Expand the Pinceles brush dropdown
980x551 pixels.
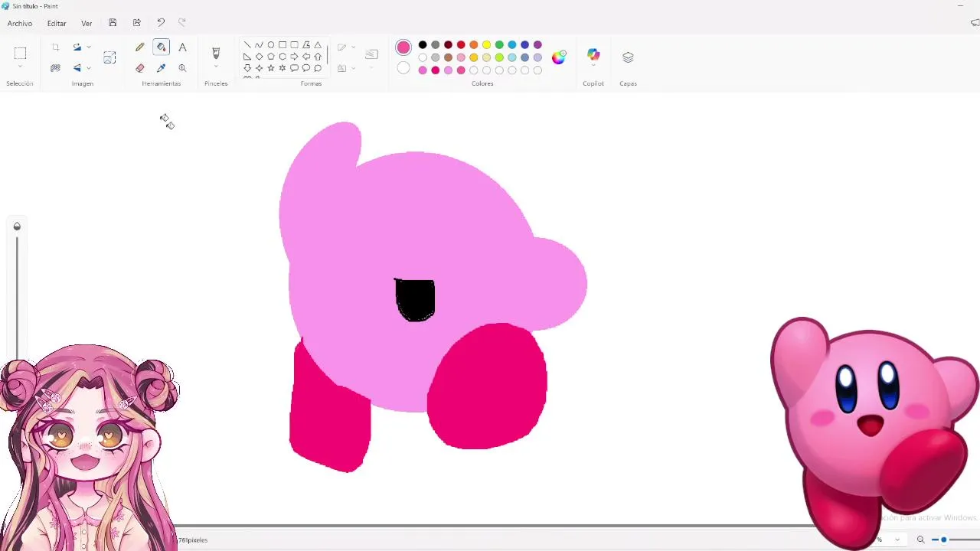click(216, 67)
